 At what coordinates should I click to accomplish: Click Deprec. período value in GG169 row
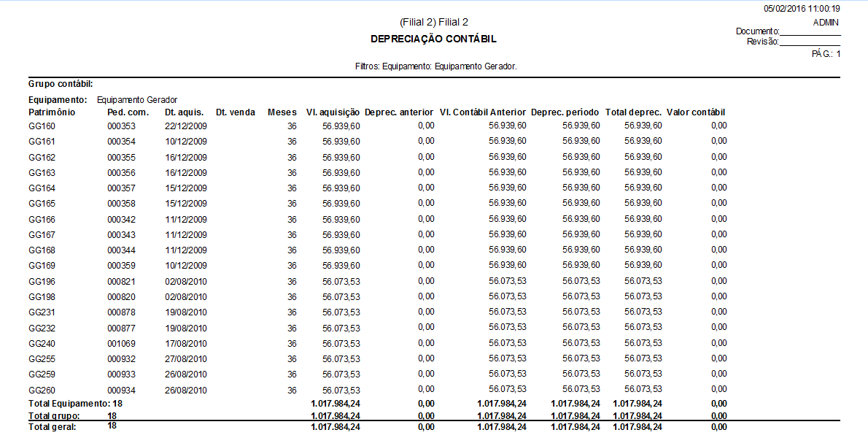coord(581,265)
